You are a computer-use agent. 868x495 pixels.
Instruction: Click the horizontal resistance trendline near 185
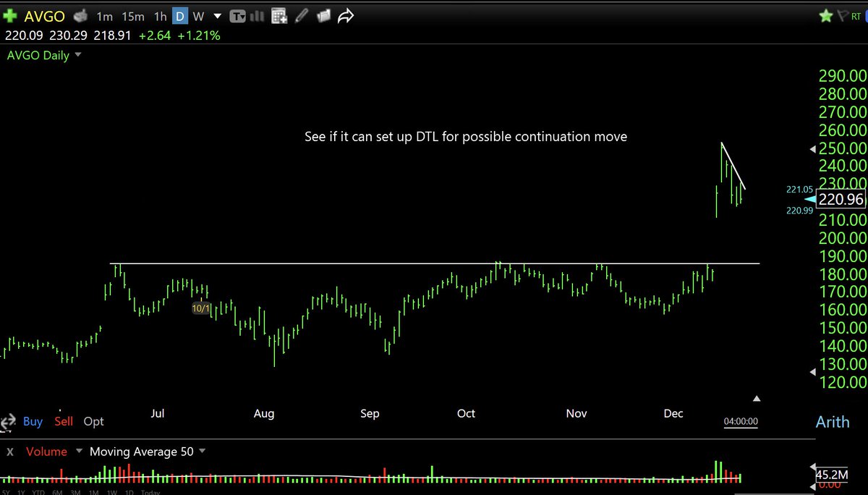click(434, 263)
